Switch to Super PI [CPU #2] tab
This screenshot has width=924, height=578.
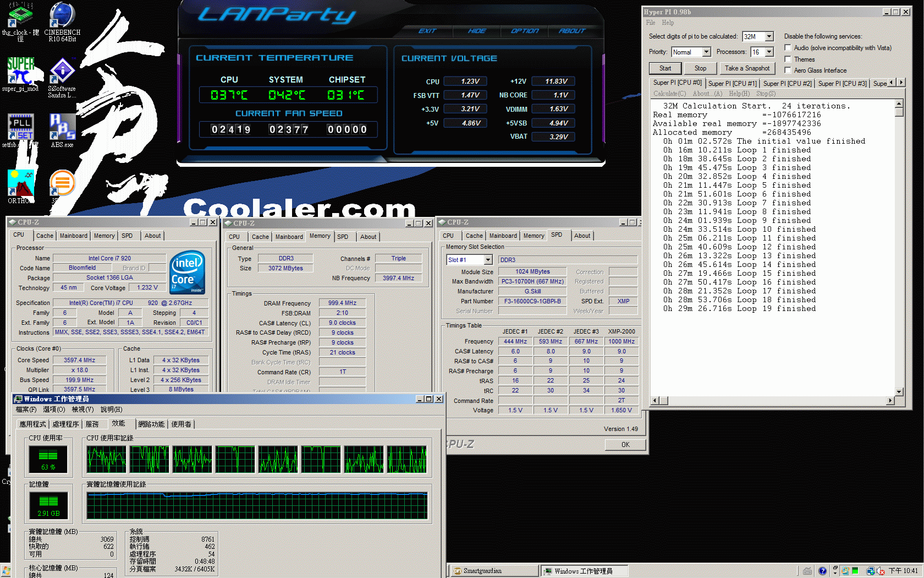tap(788, 84)
